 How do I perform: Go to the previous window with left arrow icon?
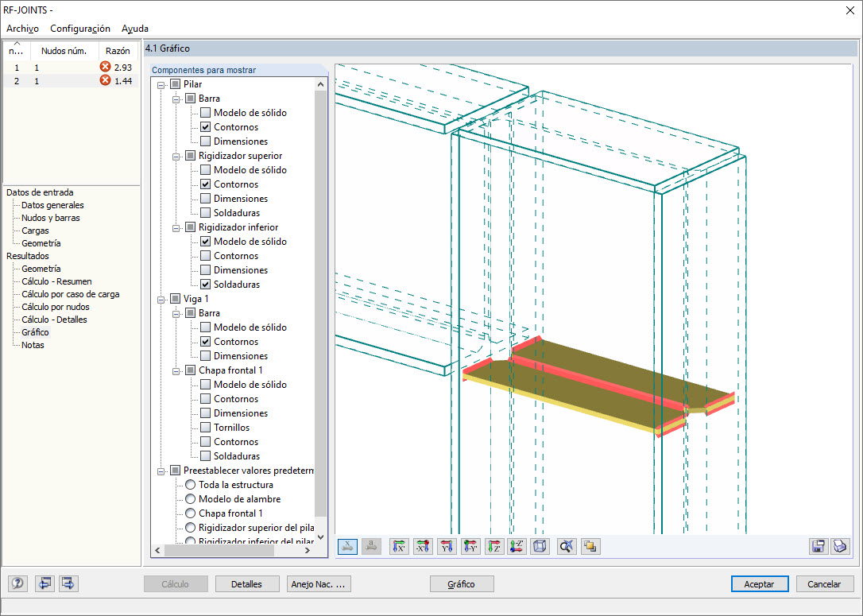coord(45,583)
